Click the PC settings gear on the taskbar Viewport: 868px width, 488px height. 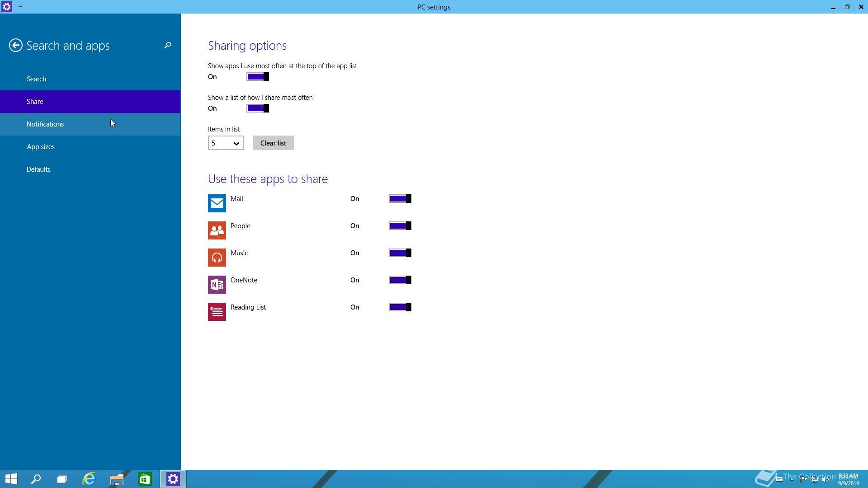173,479
